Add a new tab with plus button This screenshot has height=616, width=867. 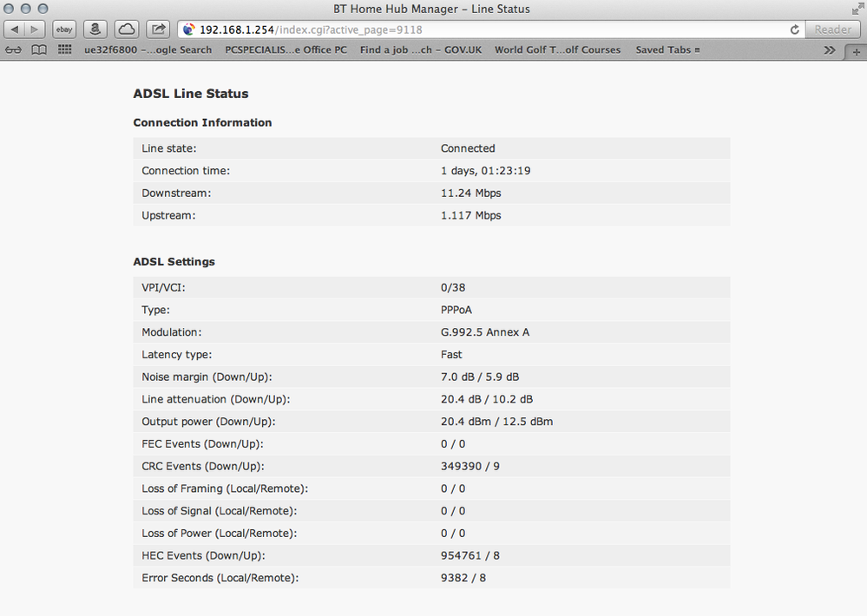pyautogui.click(x=856, y=52)
